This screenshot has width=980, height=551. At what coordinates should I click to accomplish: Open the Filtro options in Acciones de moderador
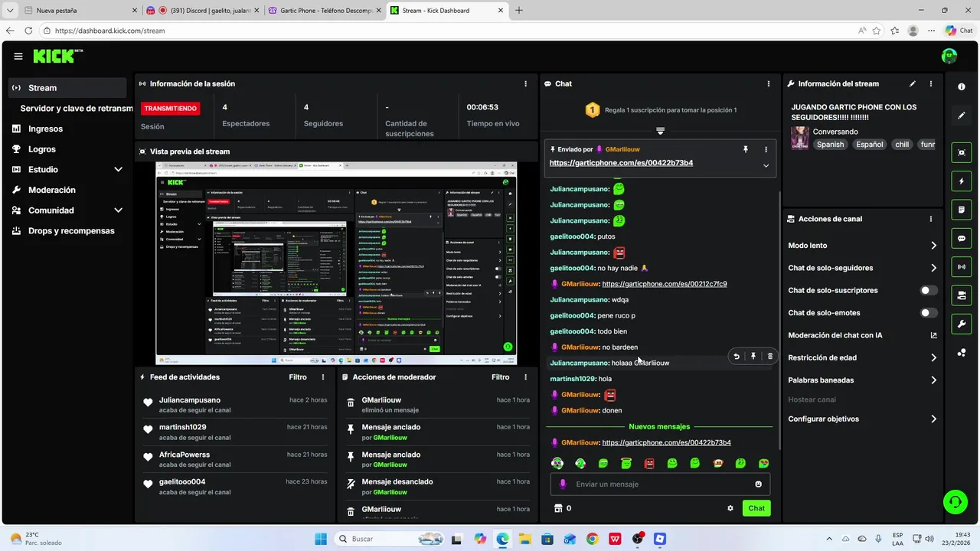(x=500, y=377)
